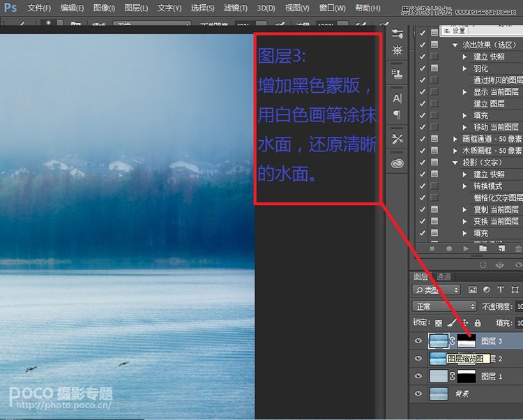Filter layers by adjustment layers icon
523x420 pixels.
point(486,290)
